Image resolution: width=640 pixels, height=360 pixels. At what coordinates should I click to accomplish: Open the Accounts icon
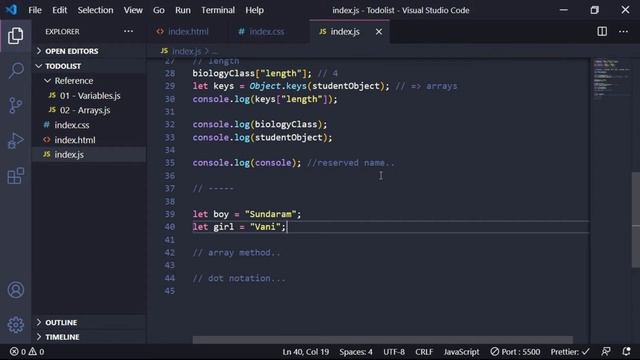(16, 290)
